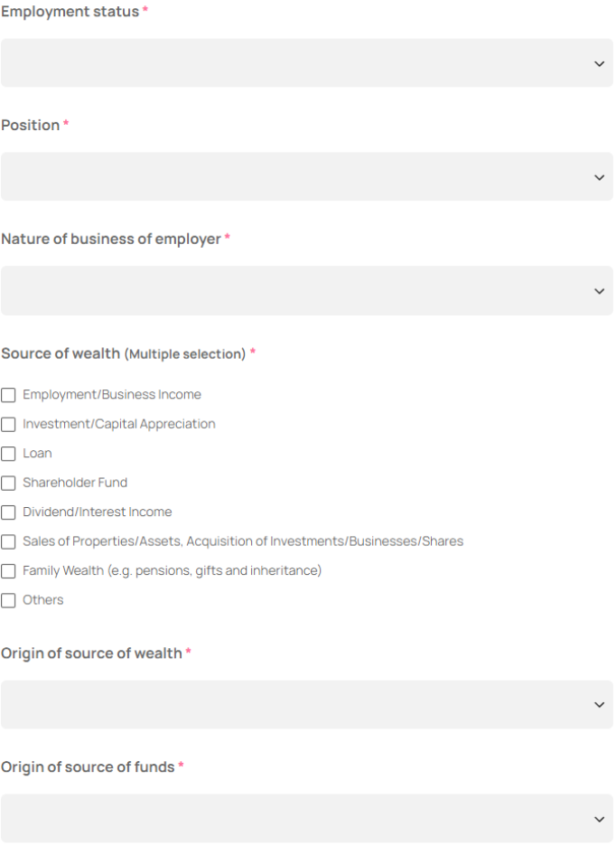Image resolution: width=616 pixels, height=846 pixels.
Task: Click the Family Wealth label text
Action: tap(172, 571)
